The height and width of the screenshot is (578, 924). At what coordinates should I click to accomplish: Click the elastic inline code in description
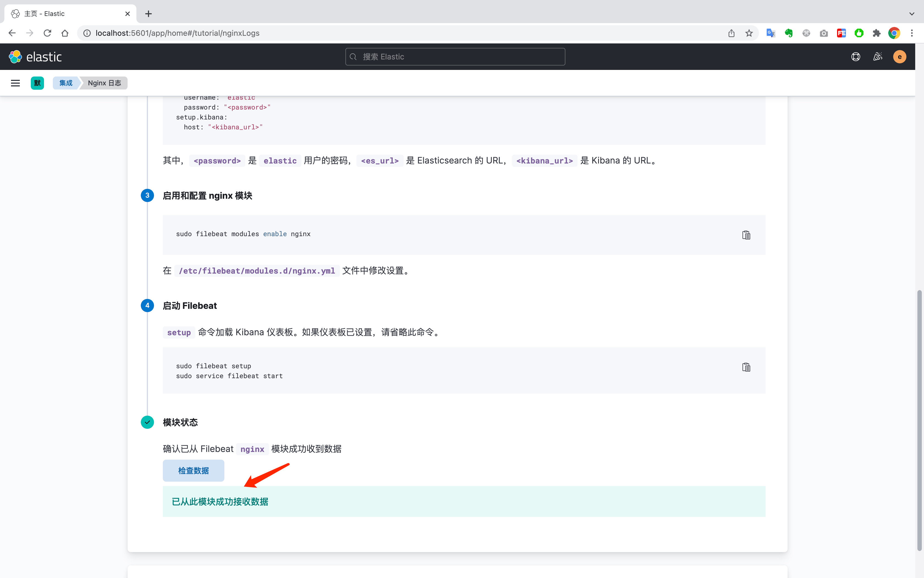(280, 160)
